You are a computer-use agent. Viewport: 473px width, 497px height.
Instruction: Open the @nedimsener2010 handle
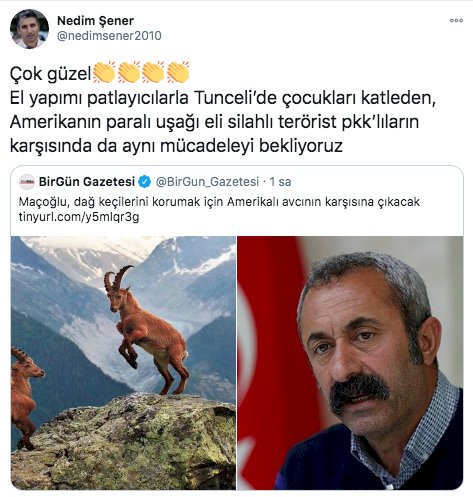coord(109,36)
